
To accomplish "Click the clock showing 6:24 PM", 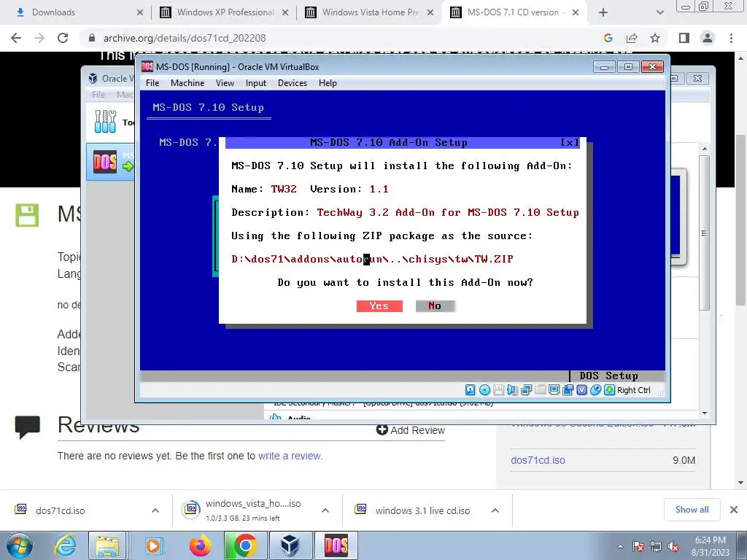I will pos(710,540).
